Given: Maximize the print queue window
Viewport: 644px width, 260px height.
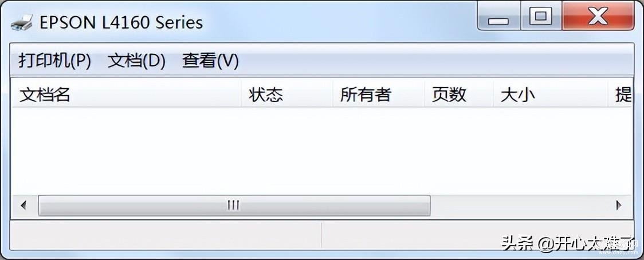Looking at the screenshot, I should 541,17.
